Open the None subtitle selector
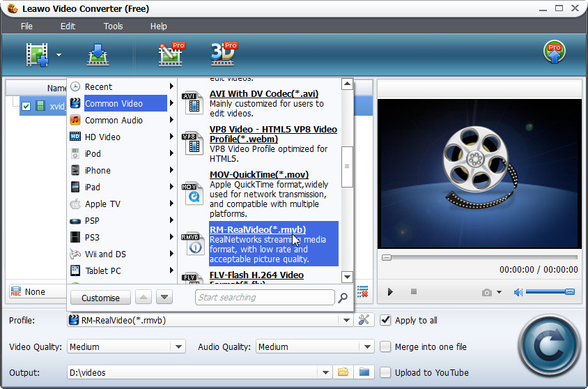Screen dimensions: 588x389 [x=37, y=292]
